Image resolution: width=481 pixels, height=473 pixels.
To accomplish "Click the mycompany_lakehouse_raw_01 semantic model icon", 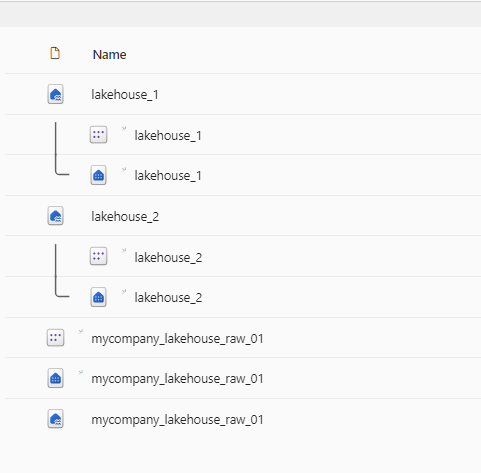I will coord(55,338).
